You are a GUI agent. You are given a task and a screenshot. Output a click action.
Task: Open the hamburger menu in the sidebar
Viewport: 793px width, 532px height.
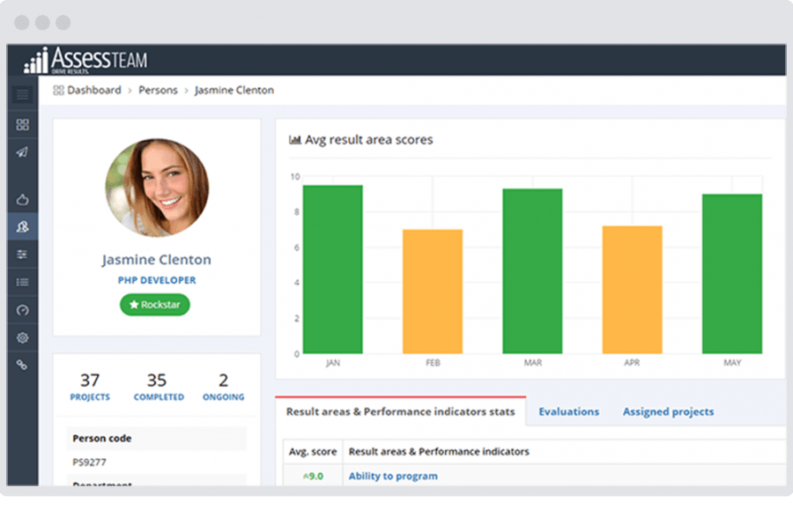point(22,94)
